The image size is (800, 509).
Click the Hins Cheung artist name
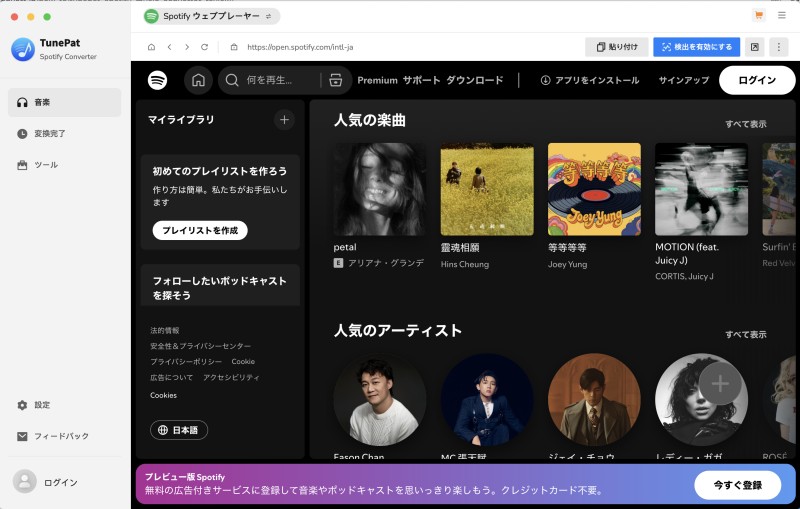465,264
